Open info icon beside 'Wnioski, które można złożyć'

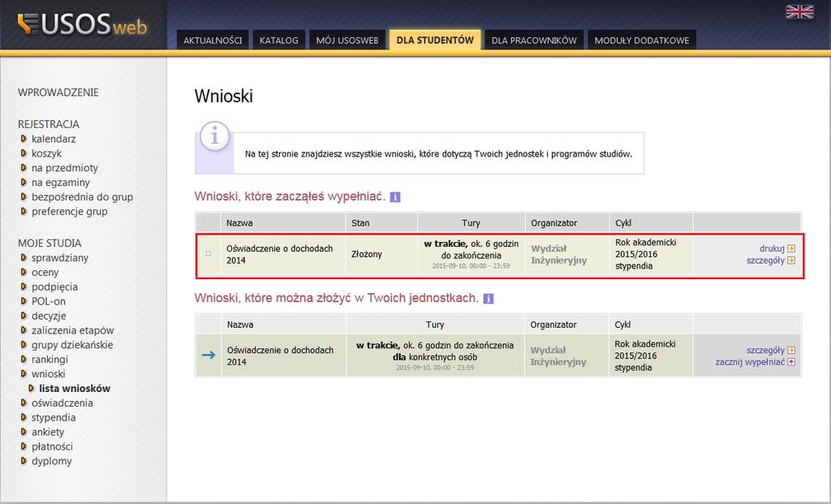coord(488,299)
